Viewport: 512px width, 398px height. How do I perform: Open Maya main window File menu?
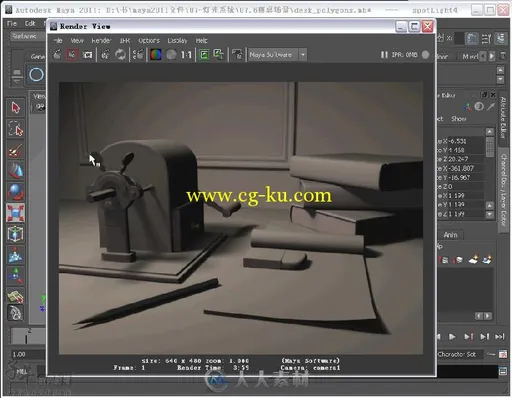pos(12,23)
